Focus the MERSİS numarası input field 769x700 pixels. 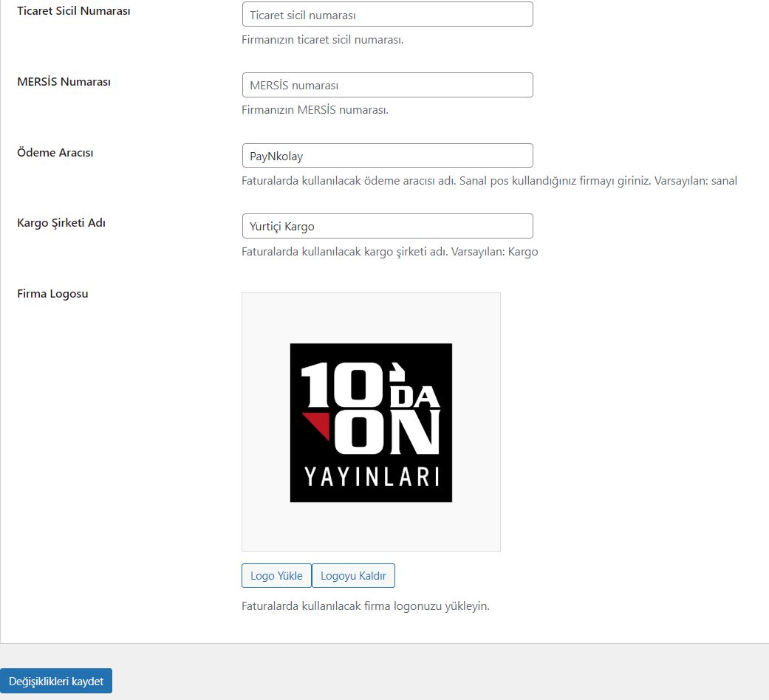coord(387,85)
